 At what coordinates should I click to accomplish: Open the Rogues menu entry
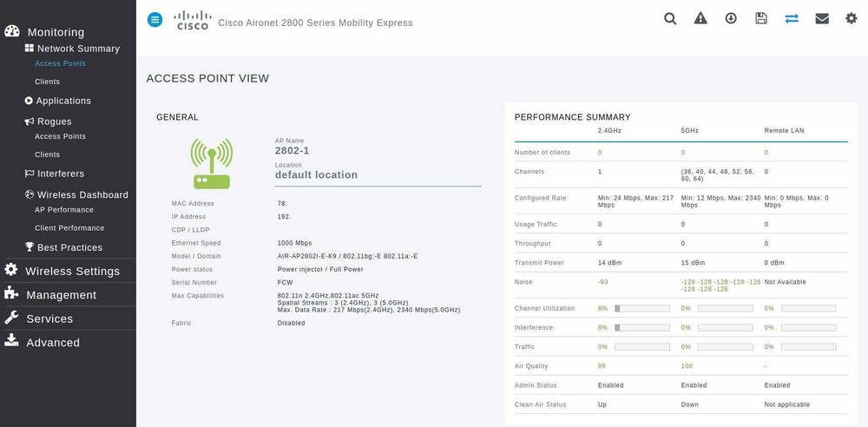[54, 122]
